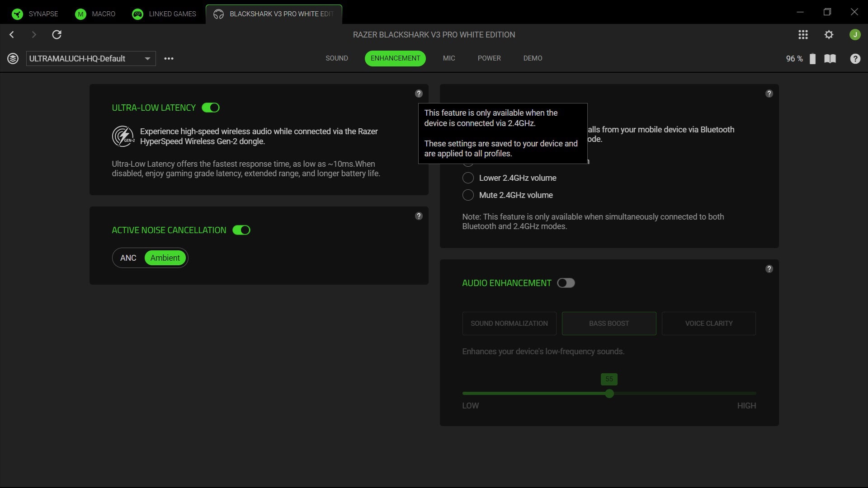Select the ANC mode
The width and height of the screenshot is (868, 488).
128,258
